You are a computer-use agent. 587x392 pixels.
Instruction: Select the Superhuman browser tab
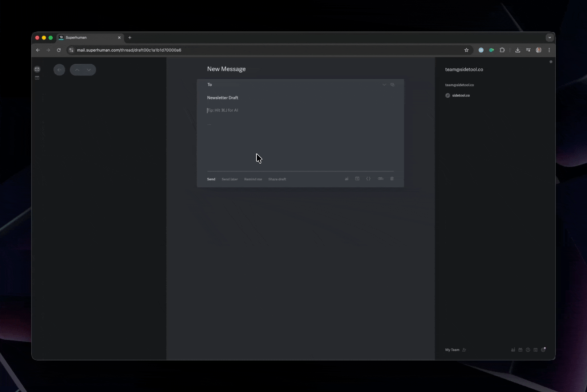tap(90, 37)
